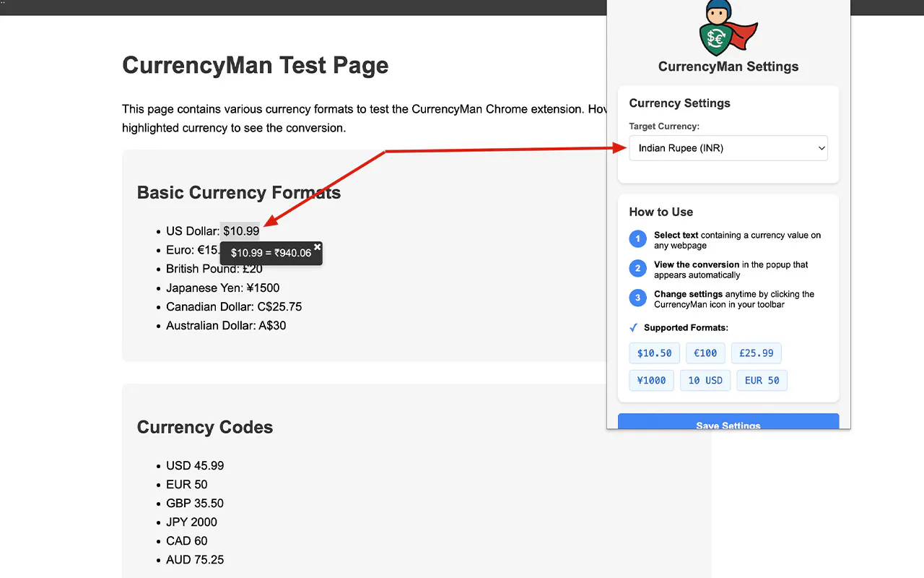Click the CurrencyMan Test Page heading

[256, 65]
